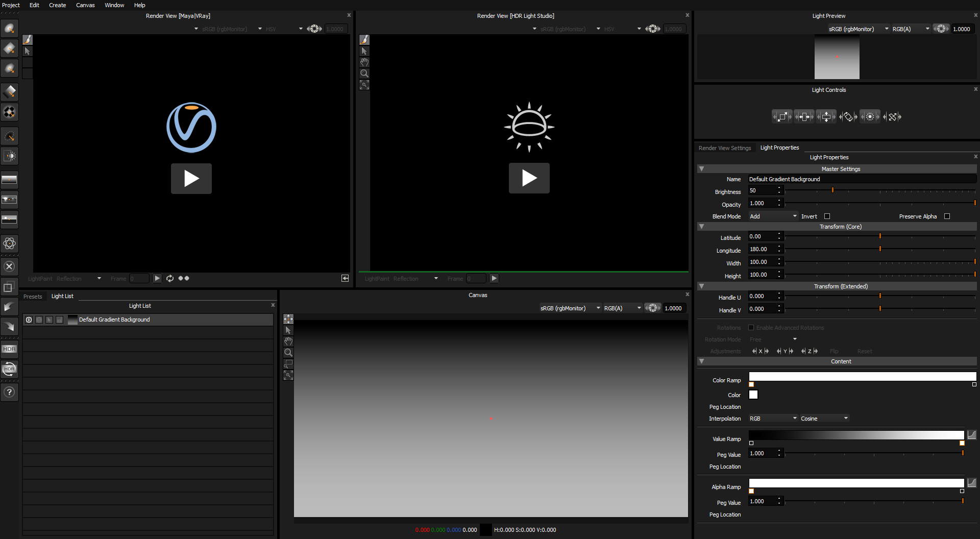Click the white Color swatch

(753, 395)
